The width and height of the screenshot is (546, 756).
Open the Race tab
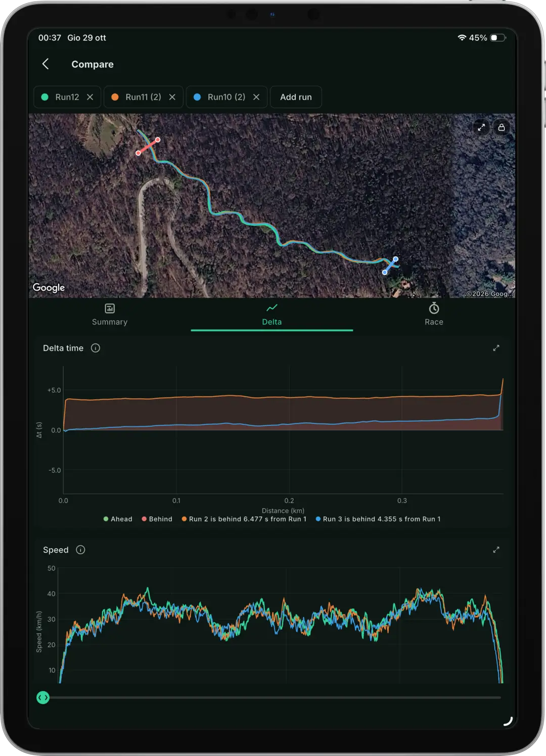[434, 315]
